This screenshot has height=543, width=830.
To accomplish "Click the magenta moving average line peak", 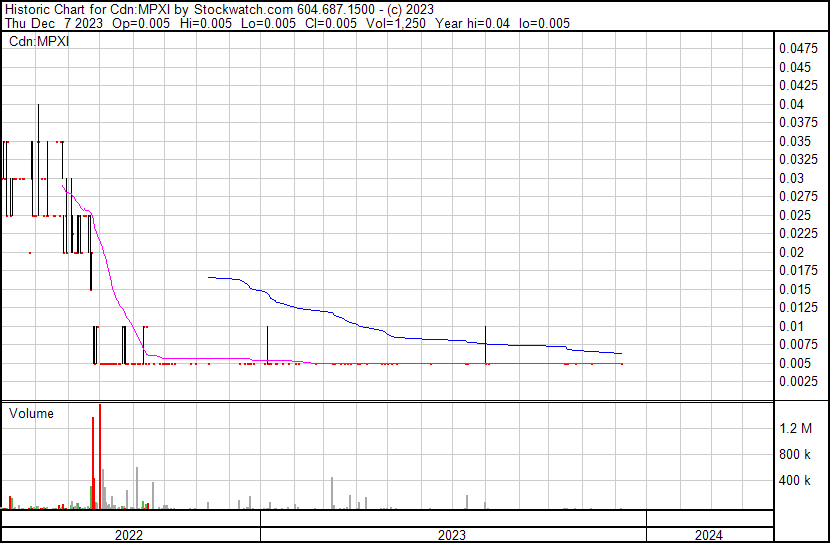I will 63,186.
